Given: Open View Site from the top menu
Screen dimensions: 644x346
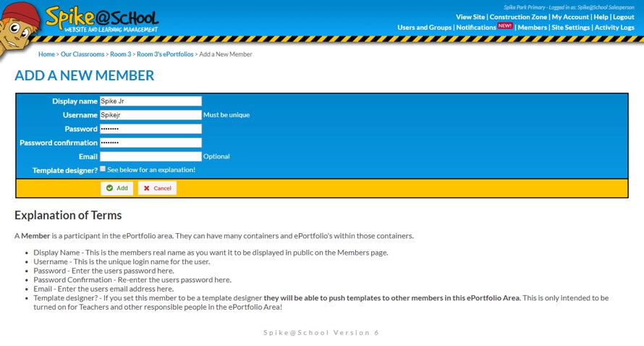Looking at the screenshot, I should click(470, 17).
